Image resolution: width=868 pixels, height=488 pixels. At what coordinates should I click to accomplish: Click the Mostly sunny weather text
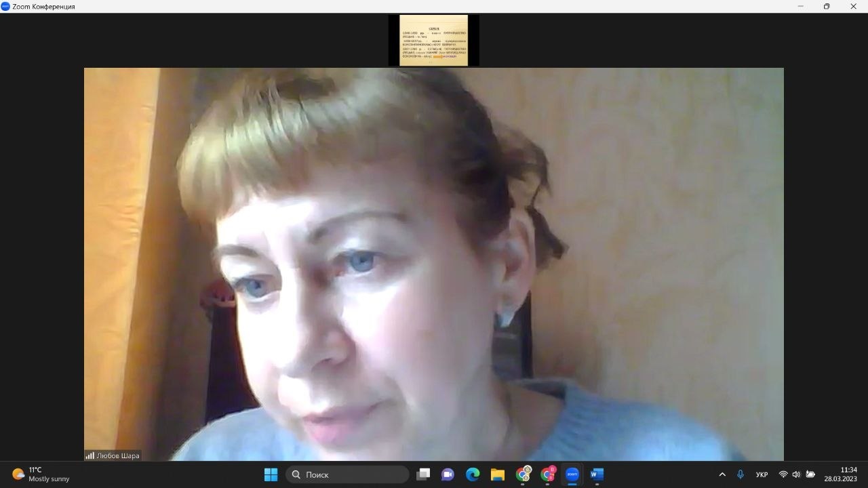click(49, 479)
